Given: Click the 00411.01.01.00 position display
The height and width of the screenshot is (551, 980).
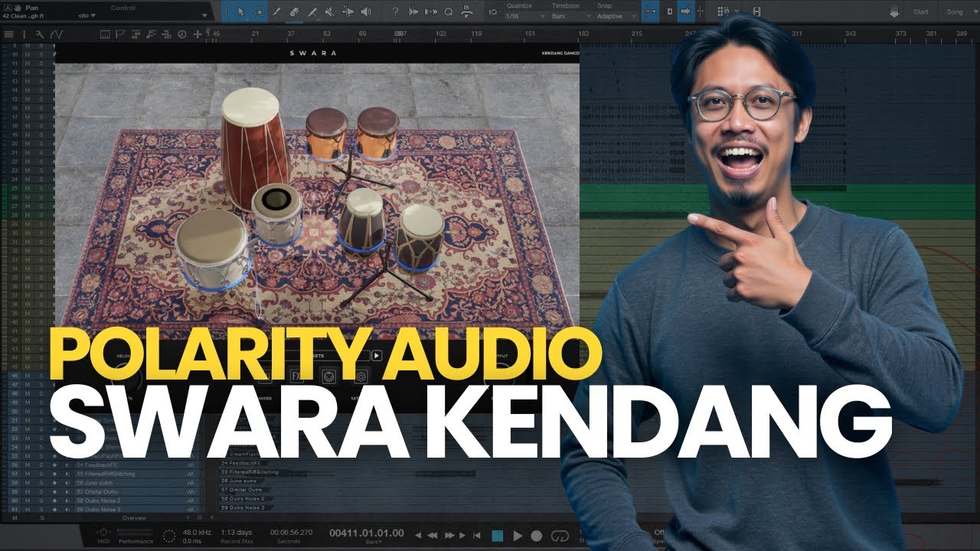Looking at the screenshot, I should pos(365,533).
